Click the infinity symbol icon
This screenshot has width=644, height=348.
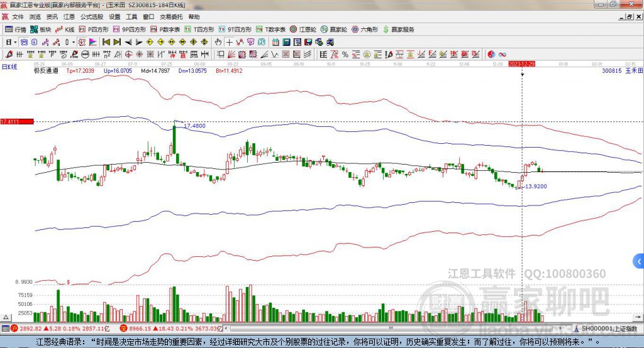502,54
